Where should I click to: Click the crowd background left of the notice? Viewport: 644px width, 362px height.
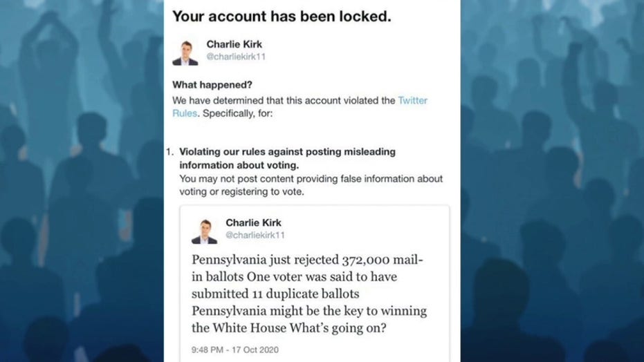[82, 181]
